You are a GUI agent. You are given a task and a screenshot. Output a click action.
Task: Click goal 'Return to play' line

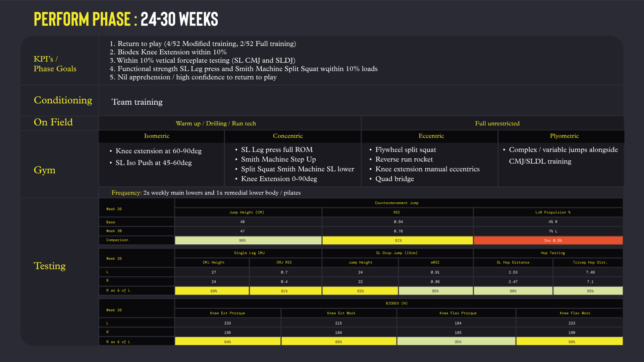(x=203, y=44)
